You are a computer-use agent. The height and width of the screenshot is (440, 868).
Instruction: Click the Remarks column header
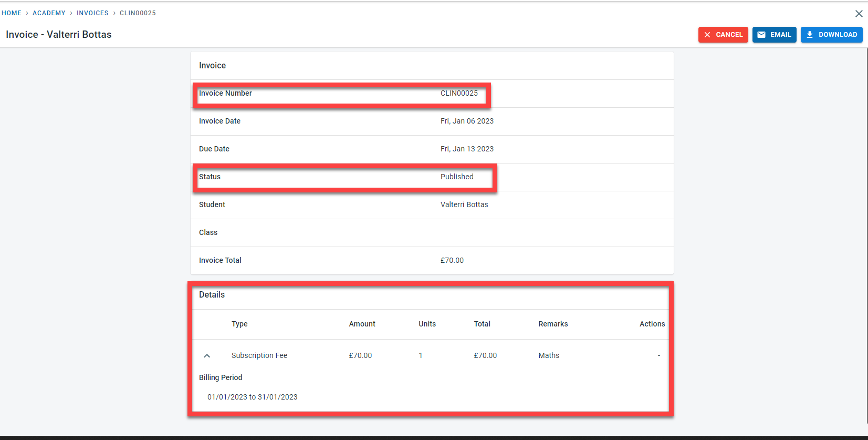553,324
